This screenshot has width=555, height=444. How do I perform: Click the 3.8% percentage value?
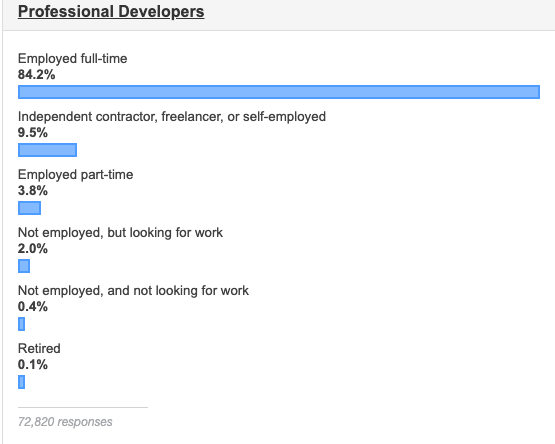[x=33, y=191]
